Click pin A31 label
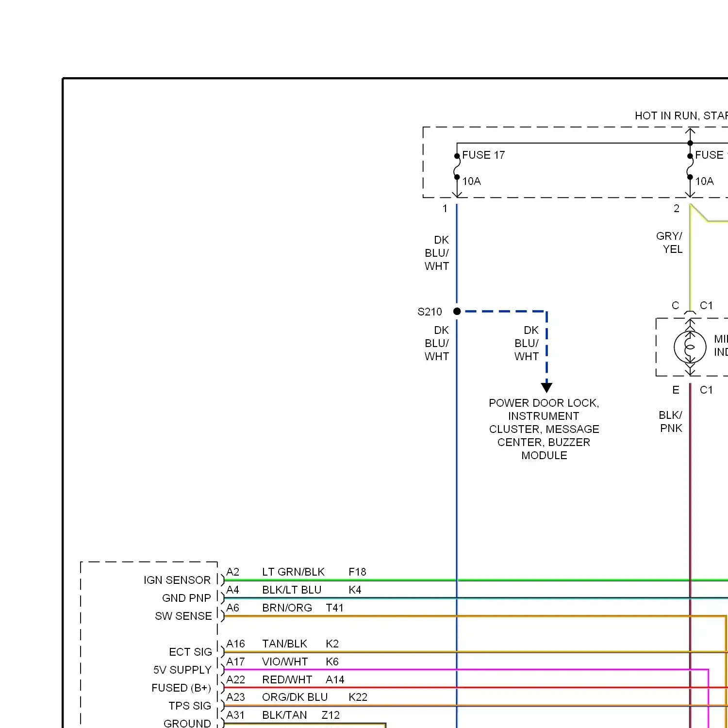Viewport: 728px width, 728px height. coord(235,715)
